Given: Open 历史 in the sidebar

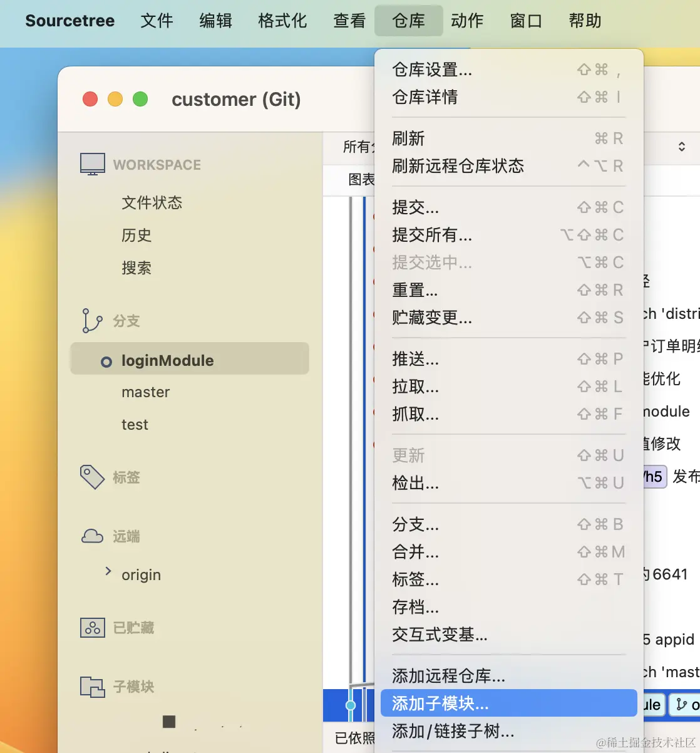Looking at the screenshot, I should coord(136,235).
